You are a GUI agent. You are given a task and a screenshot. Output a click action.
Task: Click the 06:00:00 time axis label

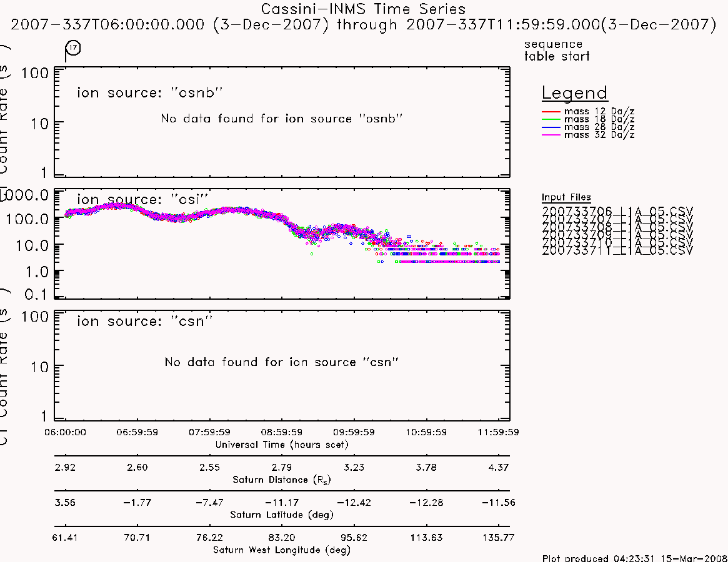pyautogui.click(x=65, y=432)
